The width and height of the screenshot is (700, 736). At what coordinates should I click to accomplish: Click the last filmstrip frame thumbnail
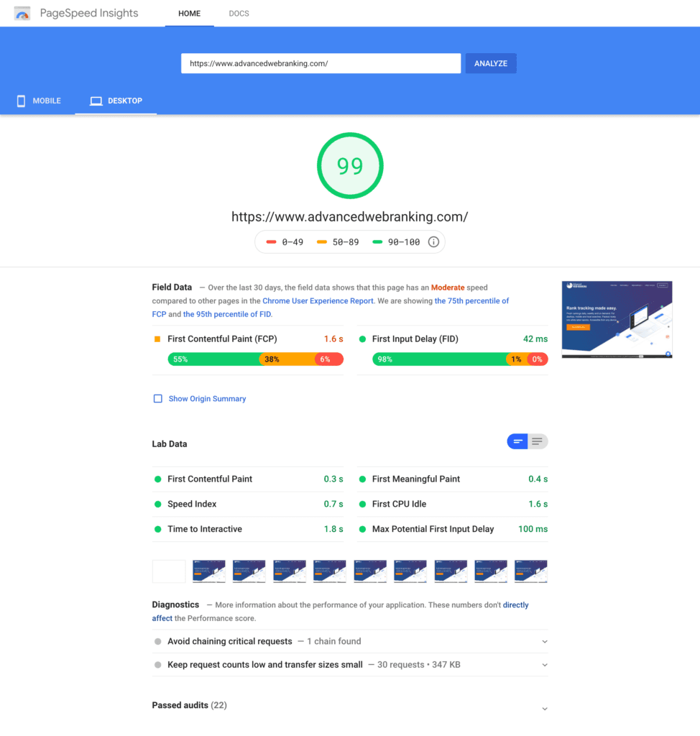[x=531, y=571]
